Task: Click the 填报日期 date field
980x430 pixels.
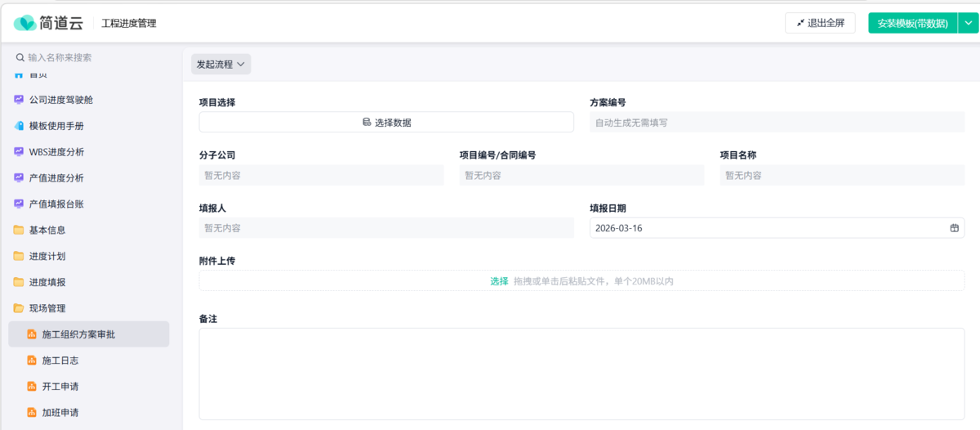Action: point(777,228)
